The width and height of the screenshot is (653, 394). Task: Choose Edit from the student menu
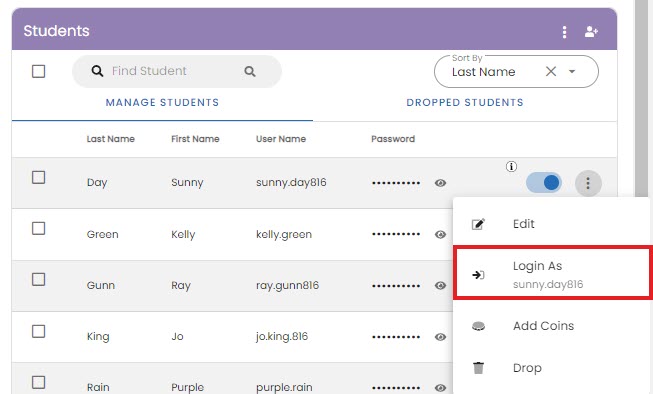click(x=551, y=224)
